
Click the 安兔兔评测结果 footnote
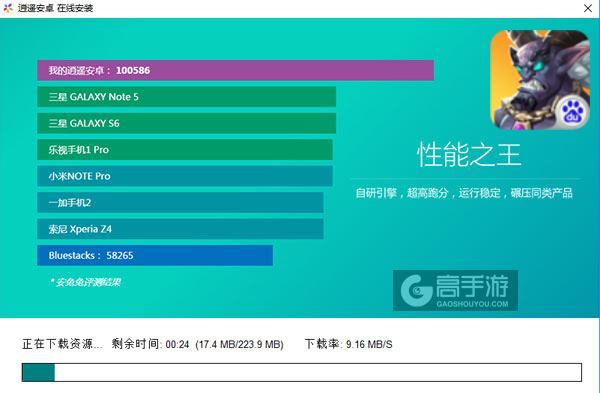85,282
